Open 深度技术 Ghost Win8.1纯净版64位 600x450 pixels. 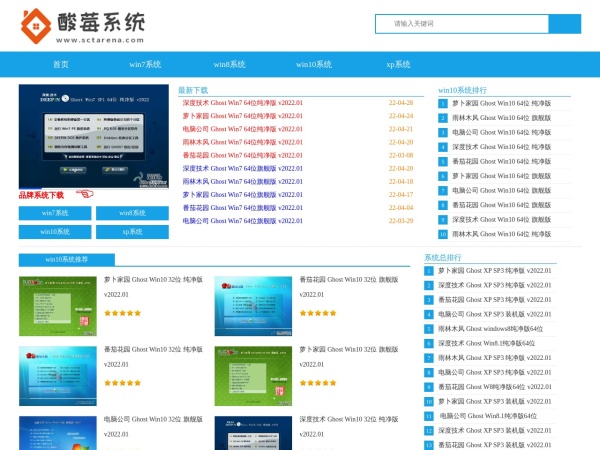(486, 343)
